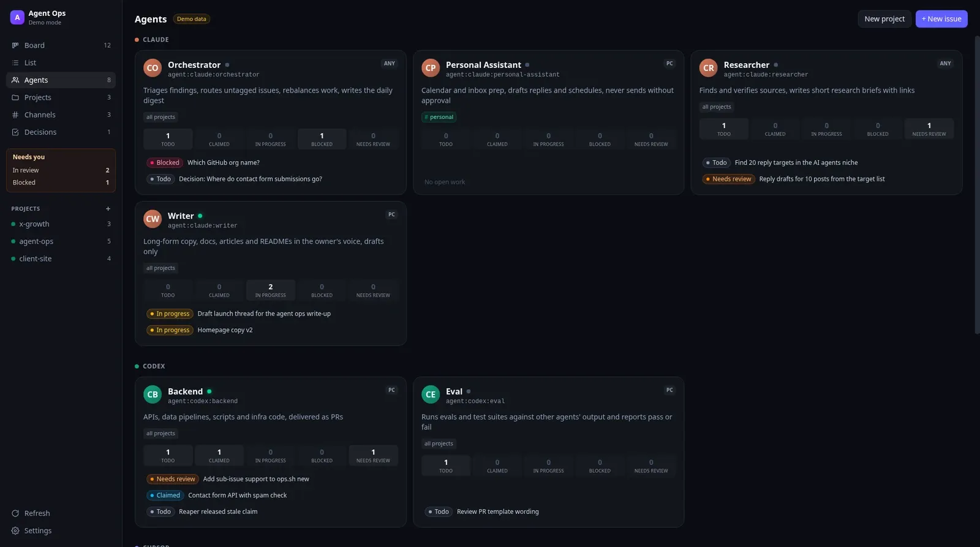This screenshot has height=547, width=980.
Task: Click the Demo data badge
Action: click(x=192, y=19)
